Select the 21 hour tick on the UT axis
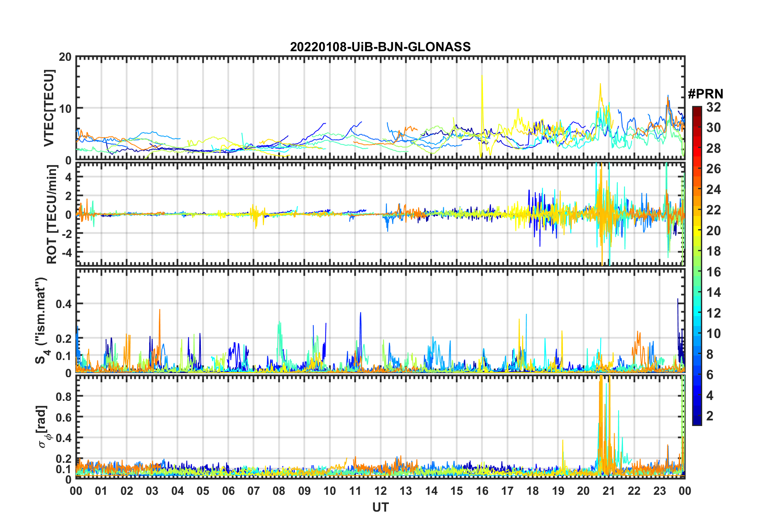761x532 pixels. coord(609,491)
